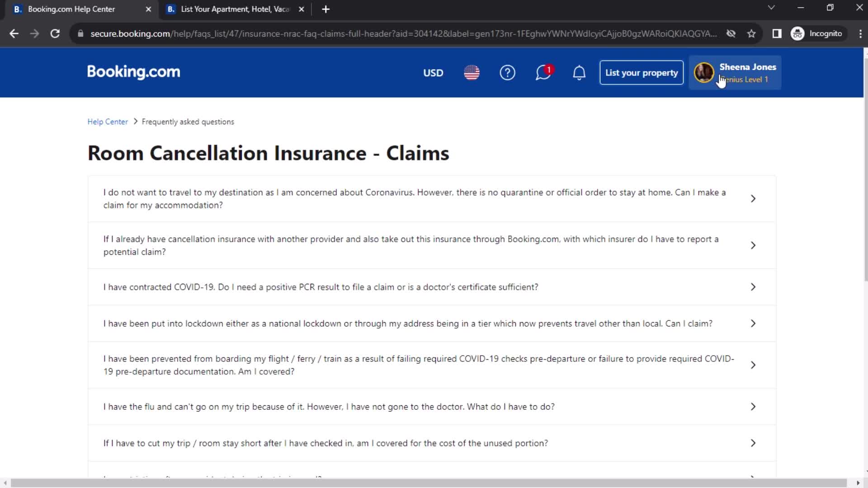Bookmark this page with star icon
The height and width of the screenshot is (488, 868).
[751, 33]
